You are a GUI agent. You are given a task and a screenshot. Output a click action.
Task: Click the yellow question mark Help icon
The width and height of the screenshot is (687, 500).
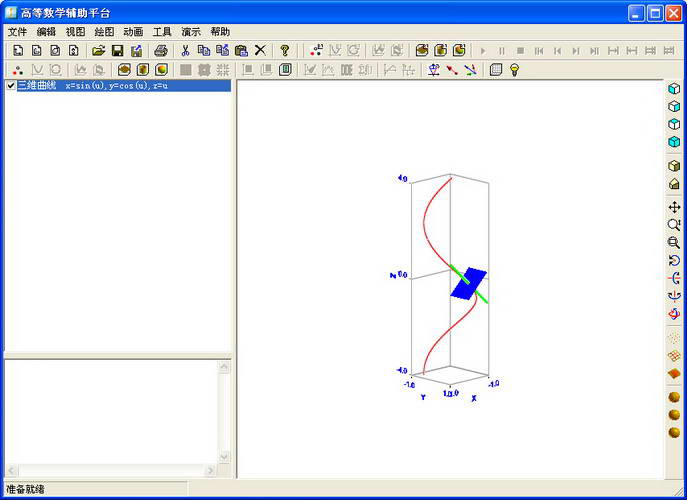tap(284, 50)
